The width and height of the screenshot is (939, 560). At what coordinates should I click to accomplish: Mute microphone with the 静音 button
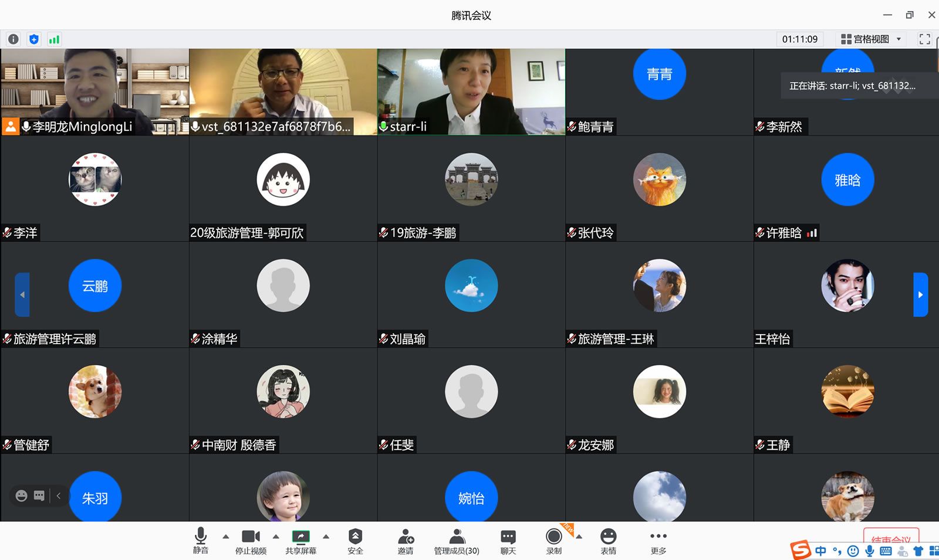(x=201, y=541)
